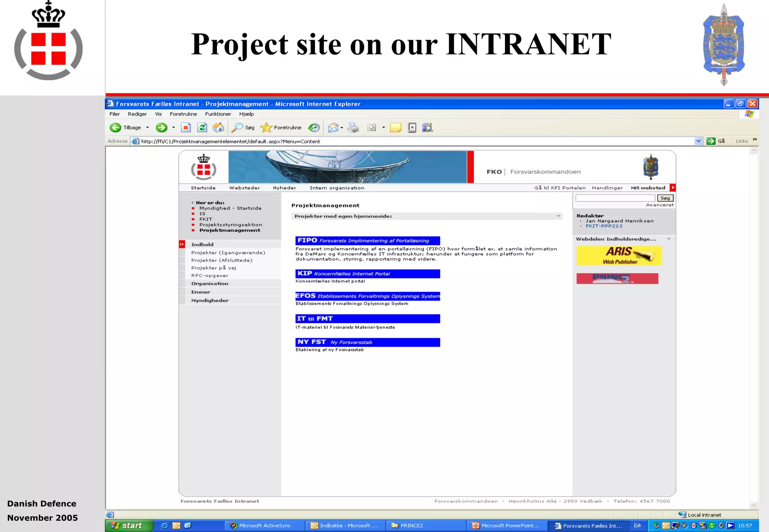
Task: Open the mail icon dropdown arrow
Action: [x=342, y=128]
